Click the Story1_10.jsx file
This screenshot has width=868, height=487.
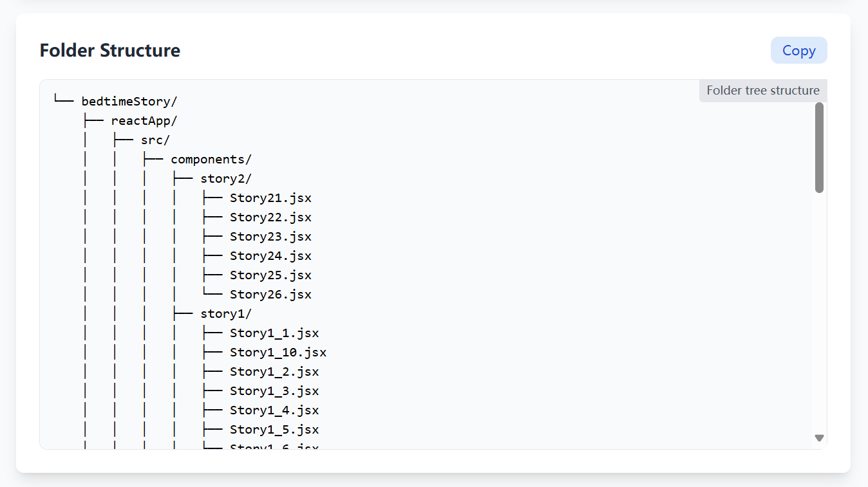point(278,352)
